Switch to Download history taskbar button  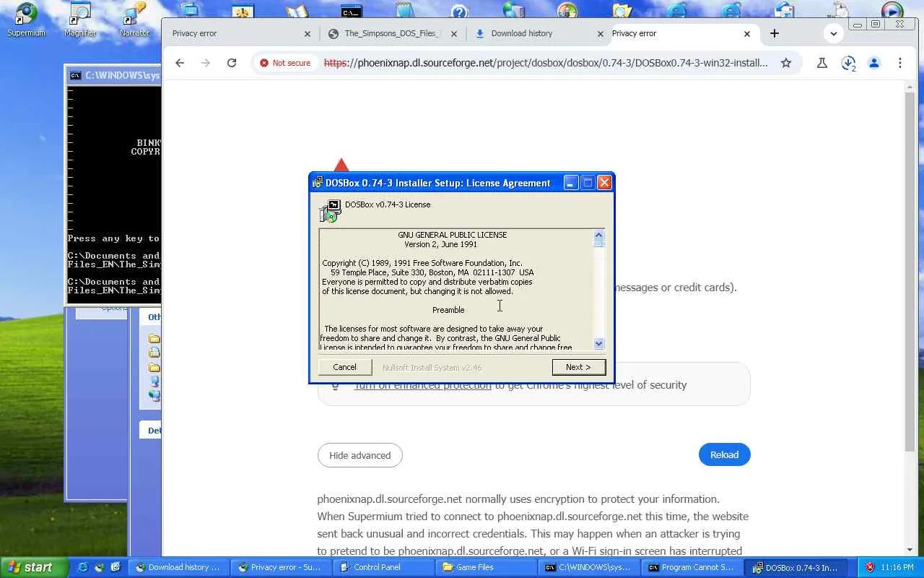[178, 567]
